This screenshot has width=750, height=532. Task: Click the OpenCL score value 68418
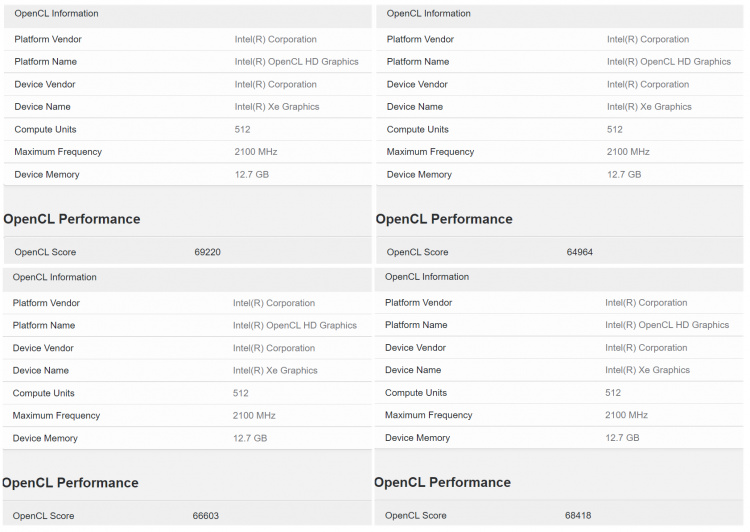[578, 515]
